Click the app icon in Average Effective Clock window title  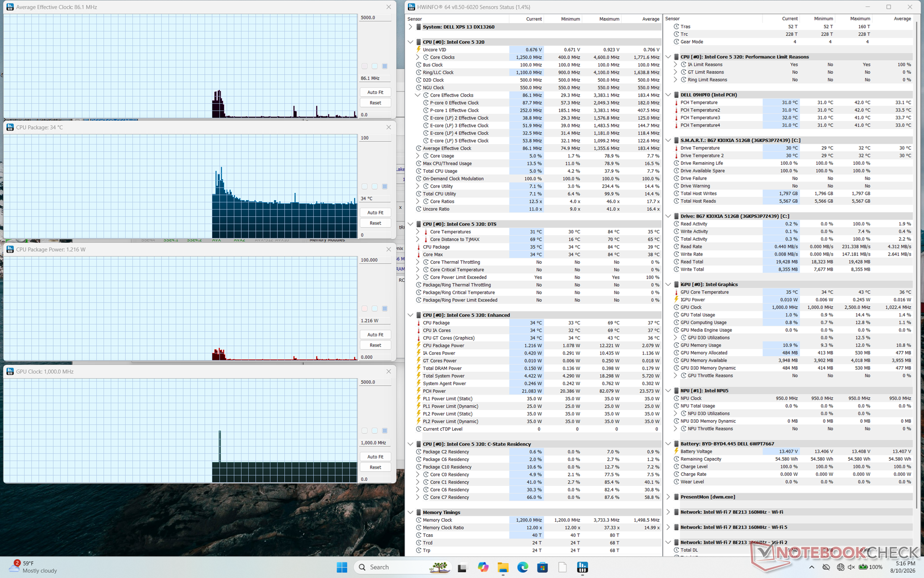pos(10,7)
